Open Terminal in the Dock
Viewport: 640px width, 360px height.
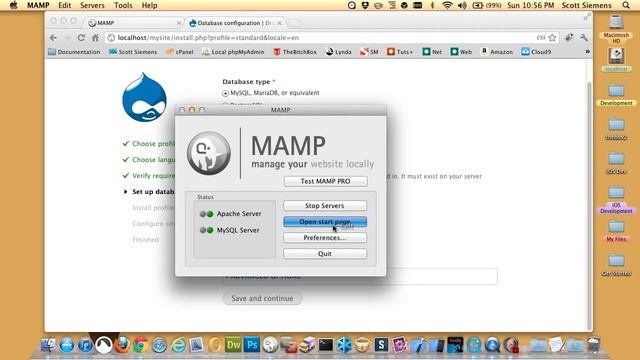pyautogui.click(x=326, y=345)
